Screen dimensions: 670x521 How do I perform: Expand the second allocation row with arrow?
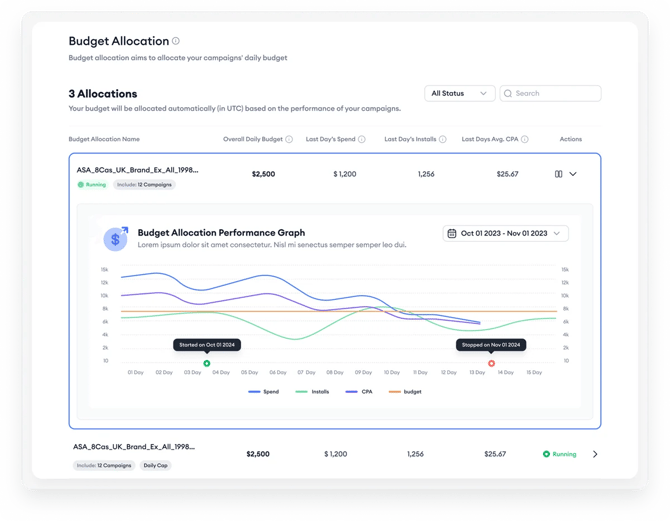tap(595, 454)
